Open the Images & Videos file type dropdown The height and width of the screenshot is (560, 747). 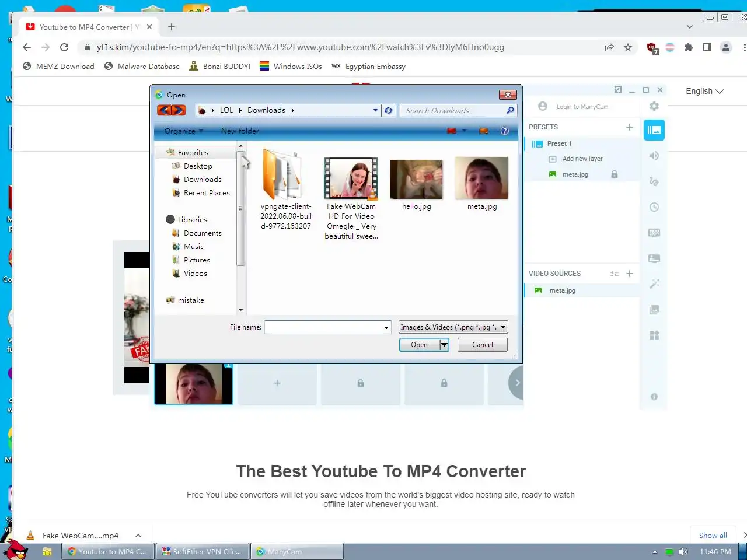tap(453, 327)
